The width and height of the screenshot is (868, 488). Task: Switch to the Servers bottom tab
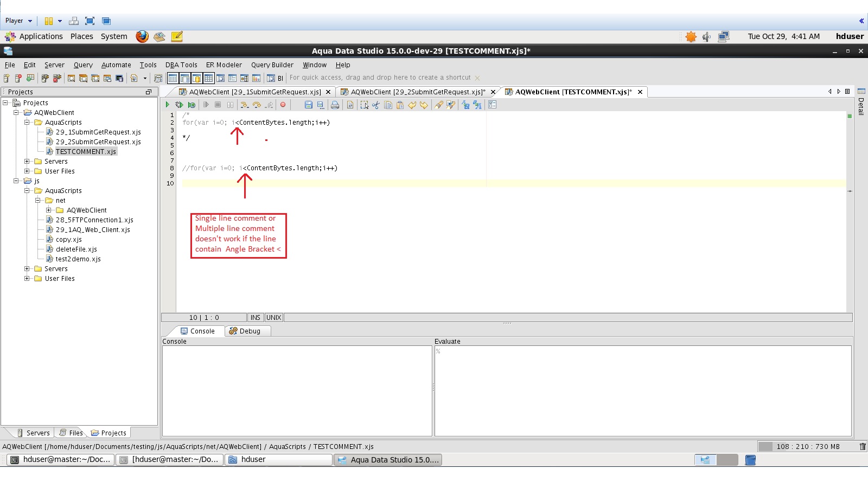(x=33, y=433)
